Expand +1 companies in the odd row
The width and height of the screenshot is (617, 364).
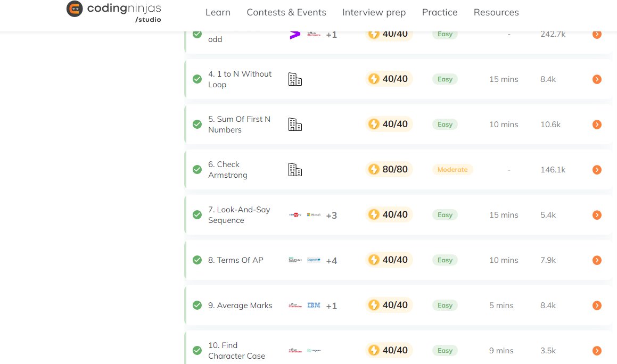pos(331,35)
